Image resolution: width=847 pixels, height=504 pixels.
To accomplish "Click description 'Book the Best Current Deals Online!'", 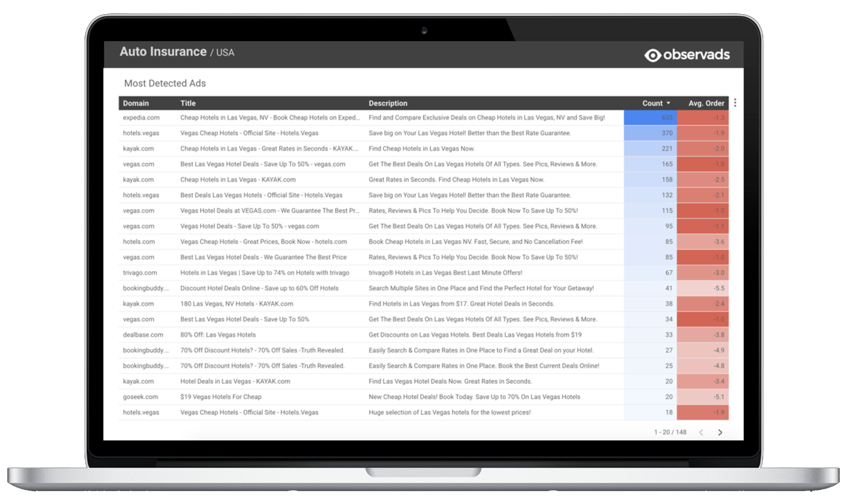I will point(484,366).
